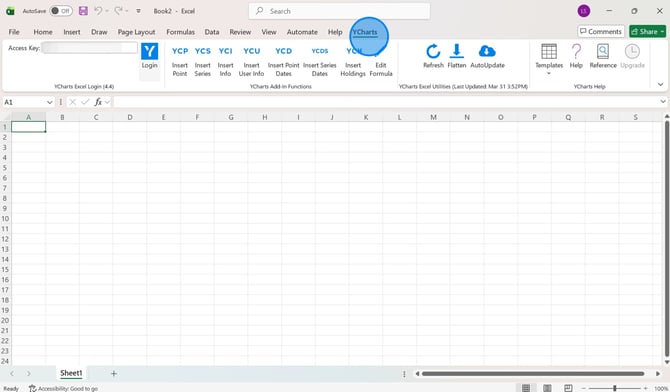Switch to the Data tab
This screenshot has width=670, height=392.
(212, 32)
